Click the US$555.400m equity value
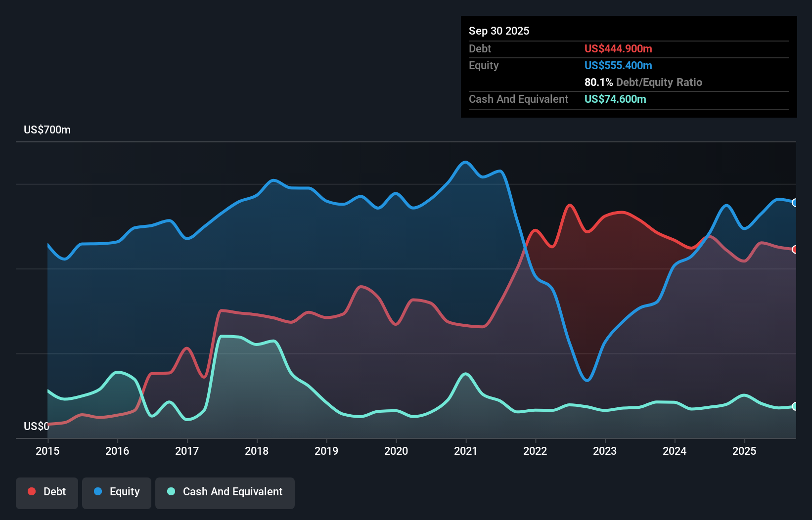 point(618,65)
